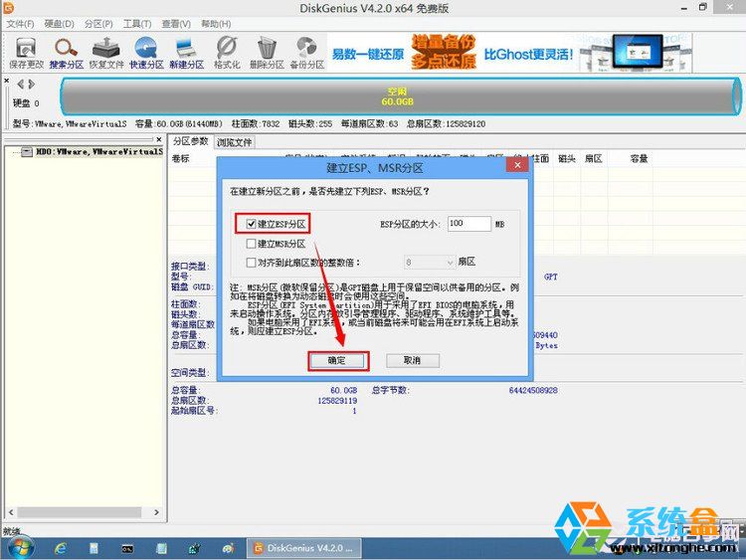The height and width of the screenshot is (560, 746).
Task: Switch to Browse Files (浏览文件) tab
Action: pos(235,142)
